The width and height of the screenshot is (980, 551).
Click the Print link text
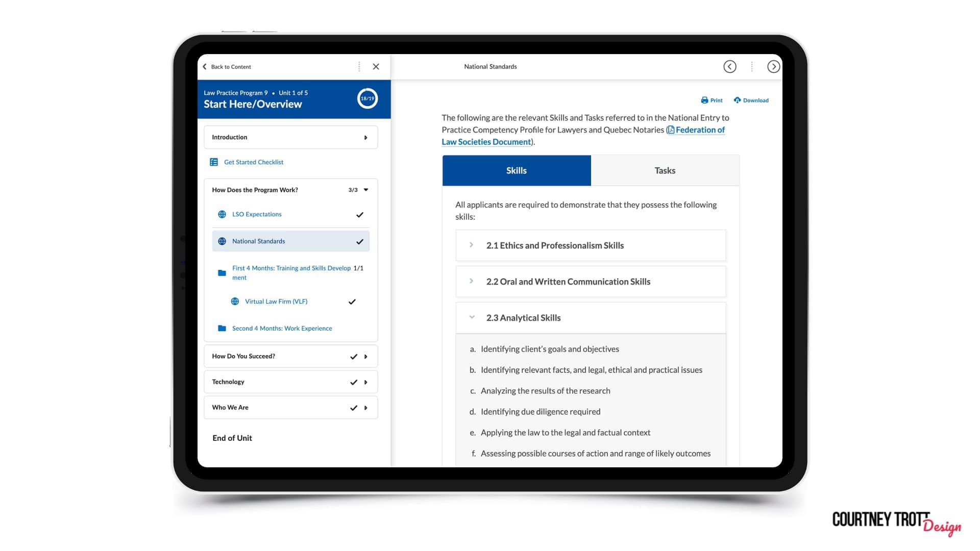point(717,101)
